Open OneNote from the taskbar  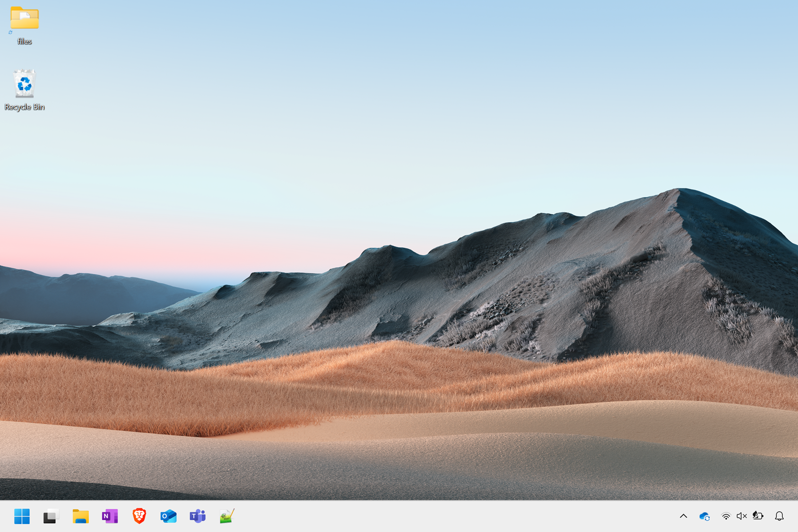point(110,516)
